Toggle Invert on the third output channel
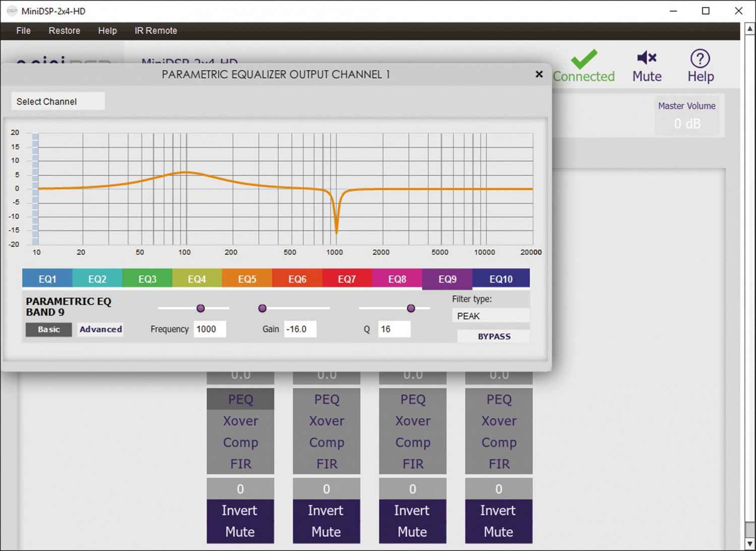756x551 pixels. [x=413, y=511]
